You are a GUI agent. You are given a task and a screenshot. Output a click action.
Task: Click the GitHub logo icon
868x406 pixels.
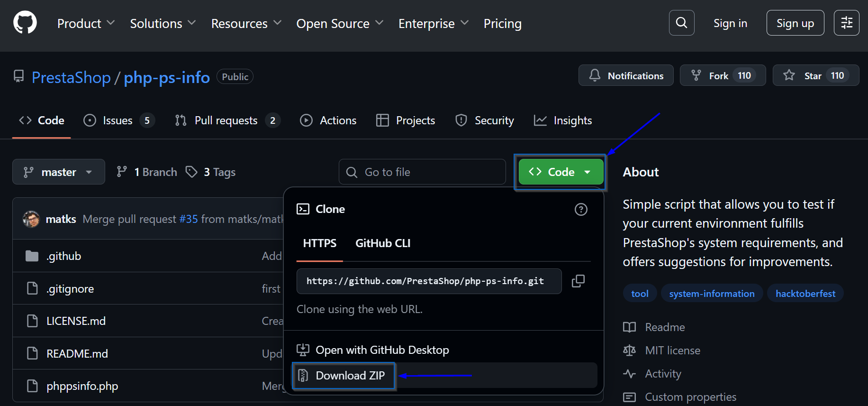click(25, 23)
